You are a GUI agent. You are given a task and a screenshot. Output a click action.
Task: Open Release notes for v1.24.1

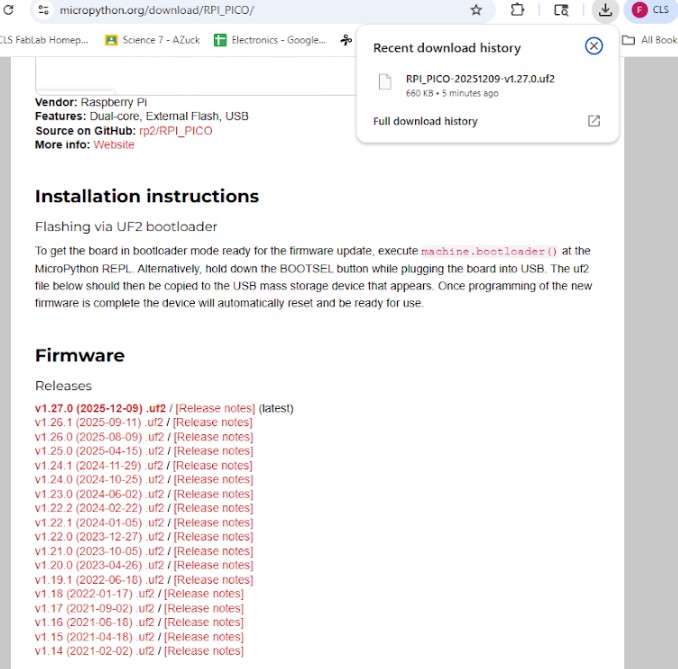coord(213,466)
